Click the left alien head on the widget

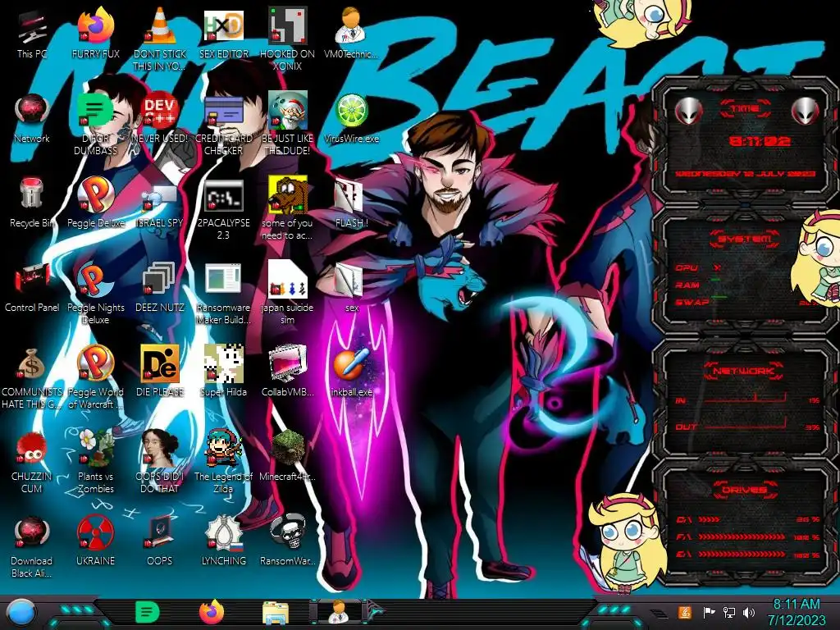tap(688, 111)
